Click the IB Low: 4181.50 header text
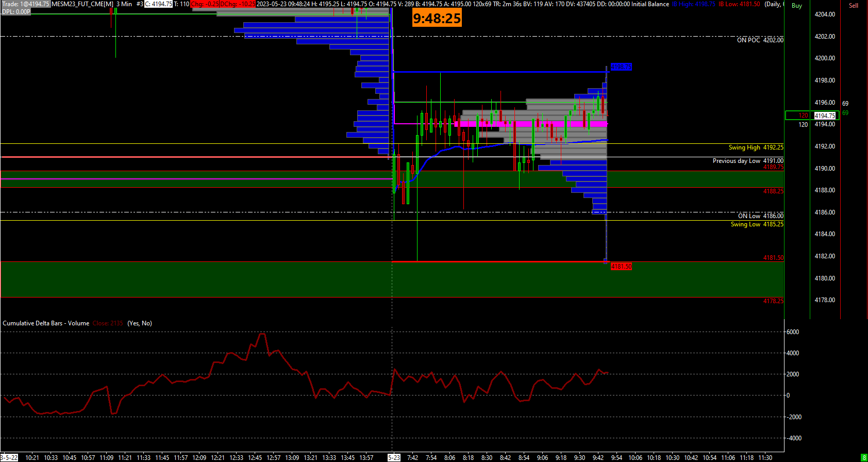The height and width of the screenshot is (462, 868). point(739,4)
